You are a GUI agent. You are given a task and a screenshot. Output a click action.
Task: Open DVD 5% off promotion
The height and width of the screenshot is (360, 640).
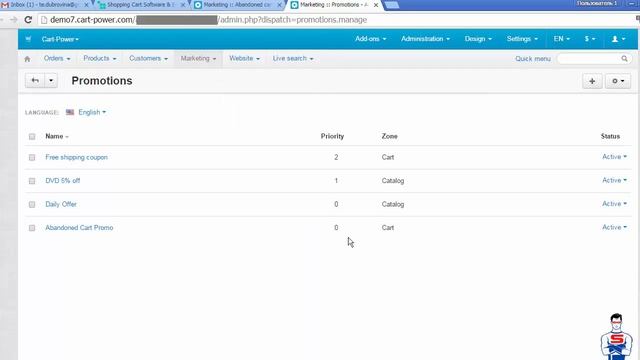pos(62,181)
